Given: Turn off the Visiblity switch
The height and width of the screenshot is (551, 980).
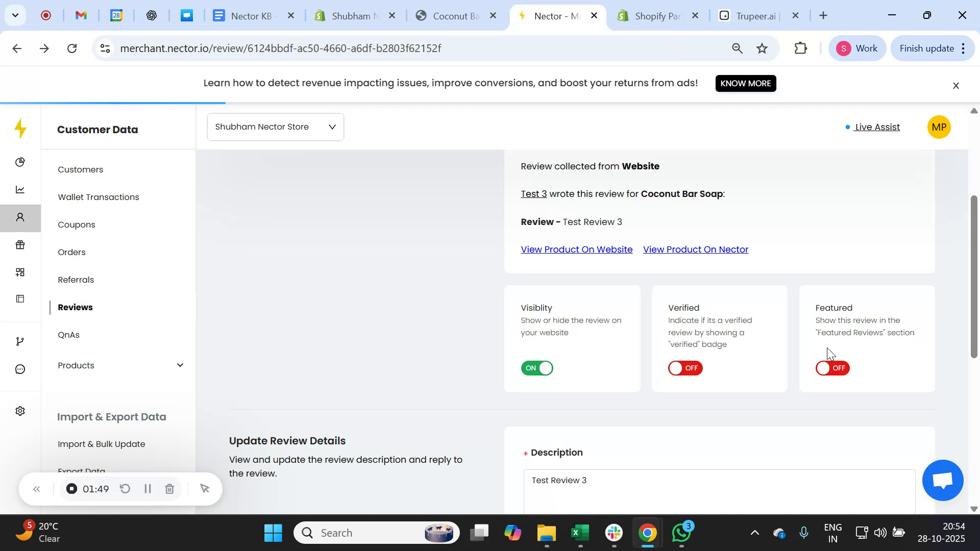Looking at the screenshot, I should tap(536, 368).
